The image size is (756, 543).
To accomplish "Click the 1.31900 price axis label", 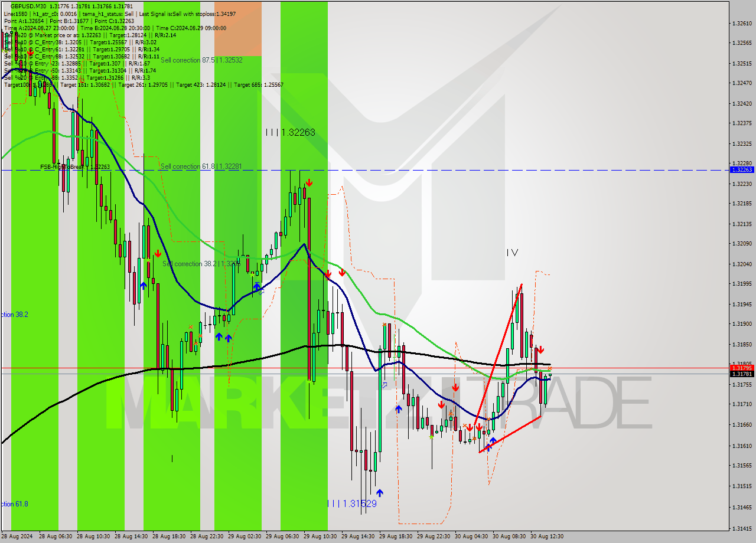I will coord(741,324).
